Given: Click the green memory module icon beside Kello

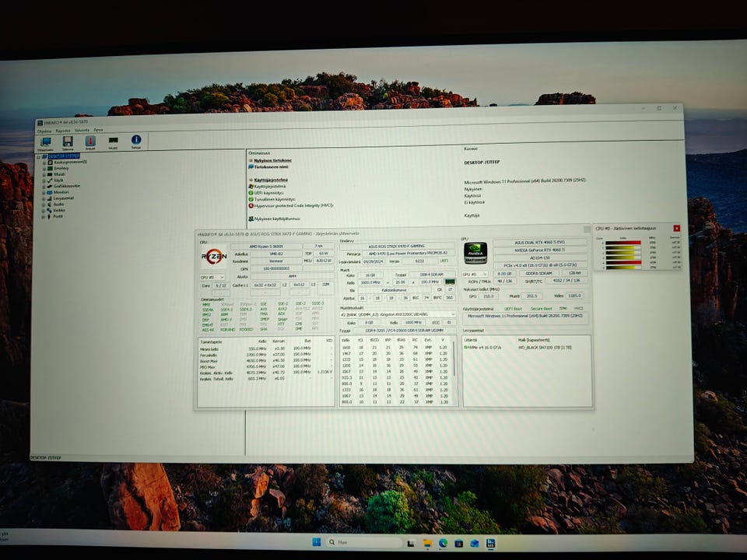Looking at the screenshot, I should (449, 282).
